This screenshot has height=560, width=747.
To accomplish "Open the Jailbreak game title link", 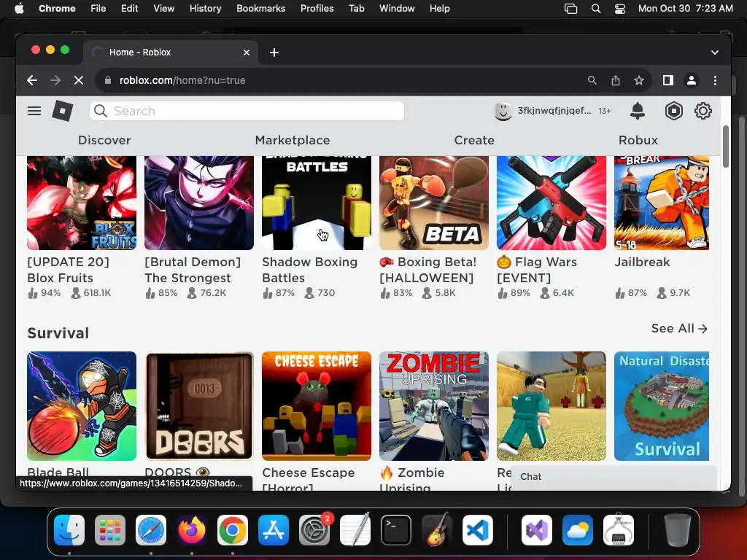I will [x=642, y=262].
